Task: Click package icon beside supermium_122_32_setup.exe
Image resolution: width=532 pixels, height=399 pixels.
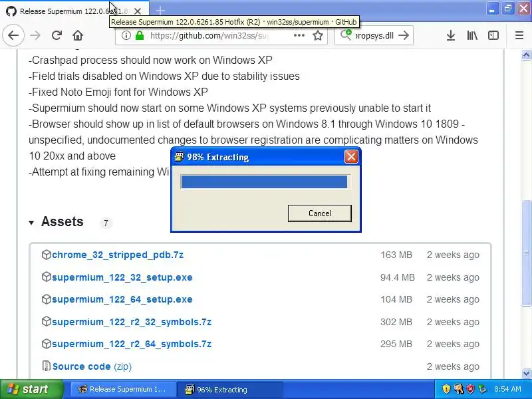Action: (46, 277)
